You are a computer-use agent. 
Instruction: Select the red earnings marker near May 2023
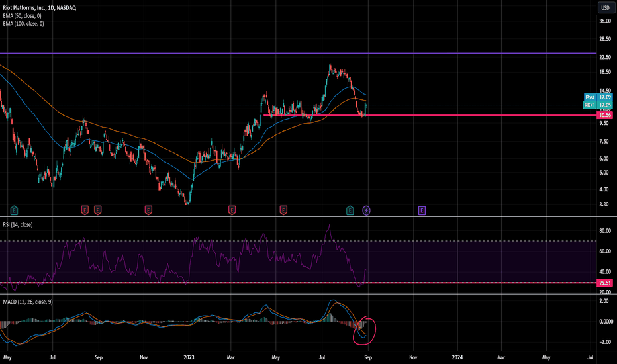[x=283, y=210]
